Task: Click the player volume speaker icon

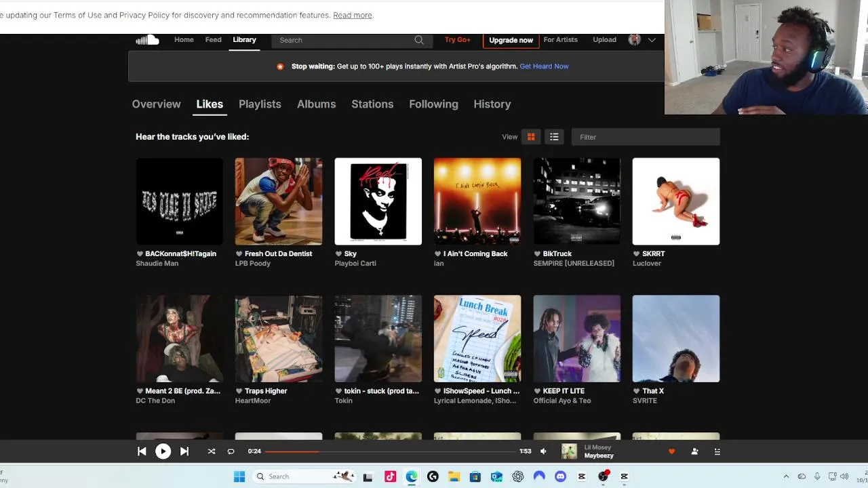Action: 543,451
